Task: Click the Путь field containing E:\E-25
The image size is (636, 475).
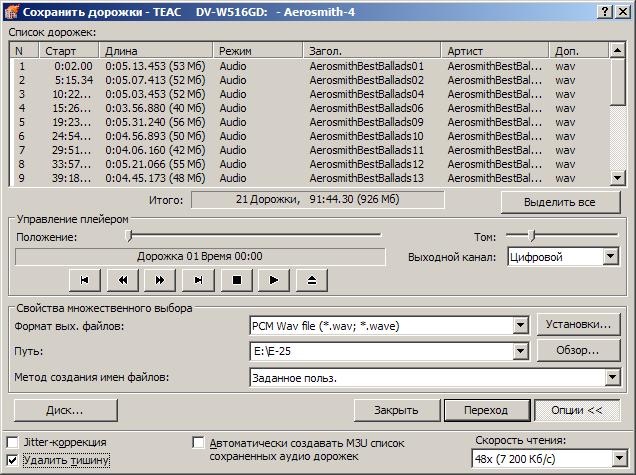Action: [x=382, y=351]
